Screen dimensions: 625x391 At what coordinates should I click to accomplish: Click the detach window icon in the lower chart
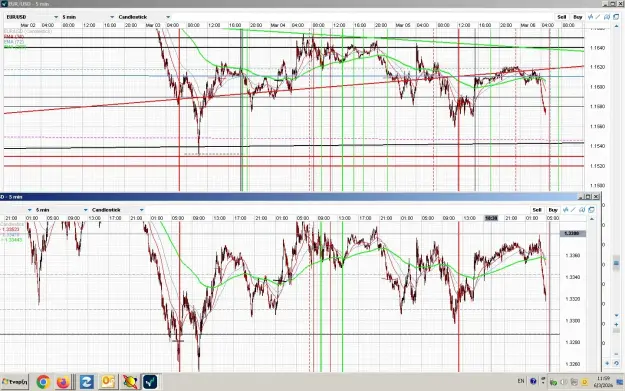(x=591, y=210)
